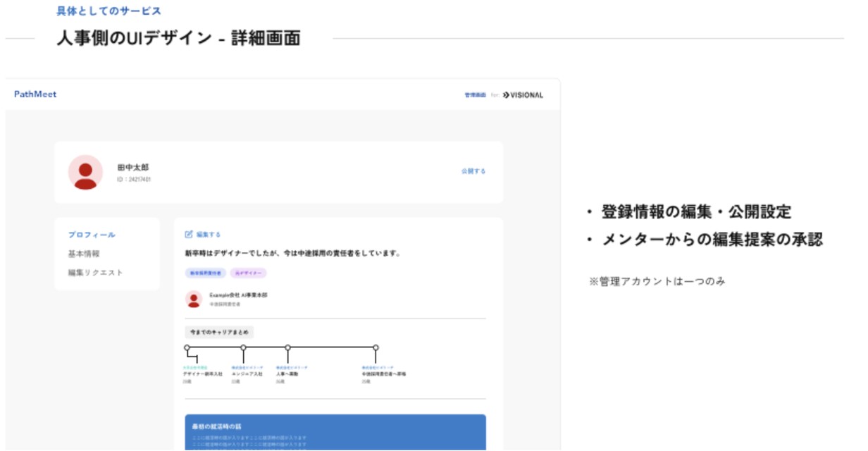
Task: Click the 公開する link on the profile card
Action: point(473,171)
